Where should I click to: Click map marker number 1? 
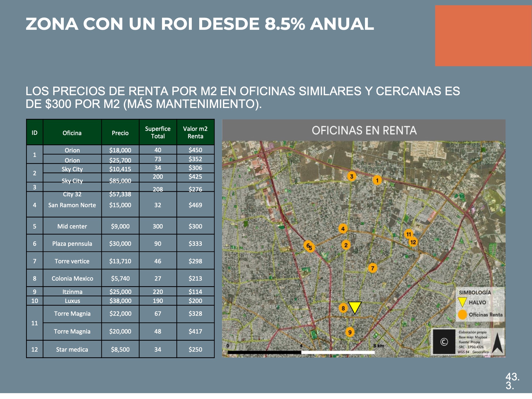click(377, 180)
